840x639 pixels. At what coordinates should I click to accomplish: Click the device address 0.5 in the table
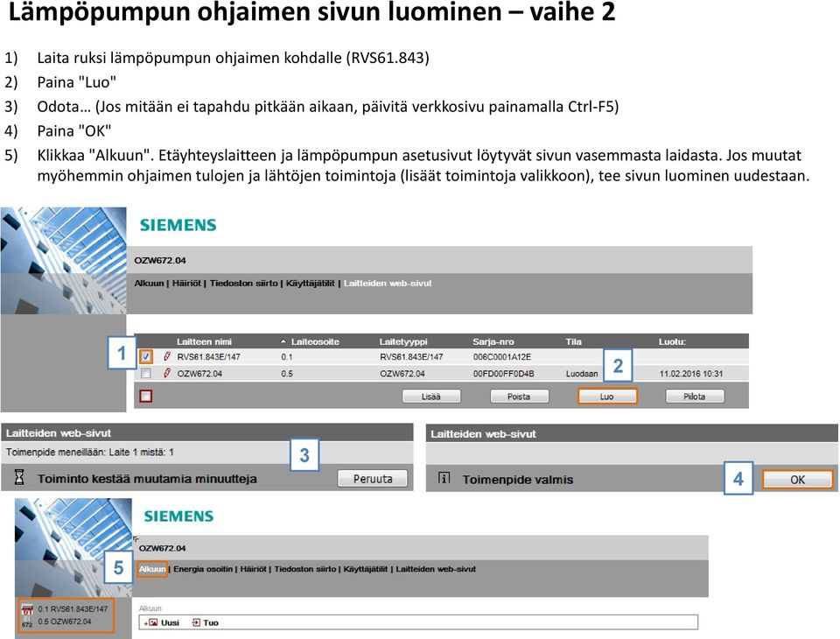click(x=287, y=373)
